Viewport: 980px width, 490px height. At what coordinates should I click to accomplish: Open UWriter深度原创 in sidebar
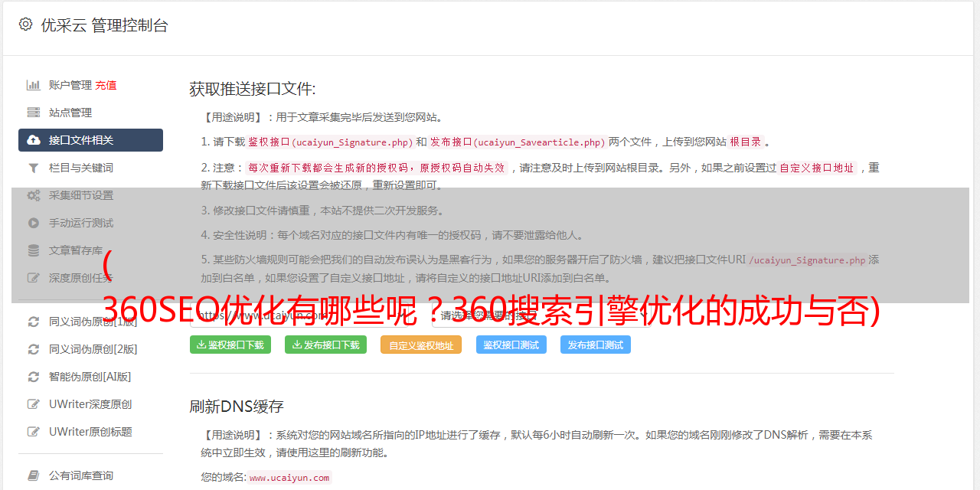(90, 404)
